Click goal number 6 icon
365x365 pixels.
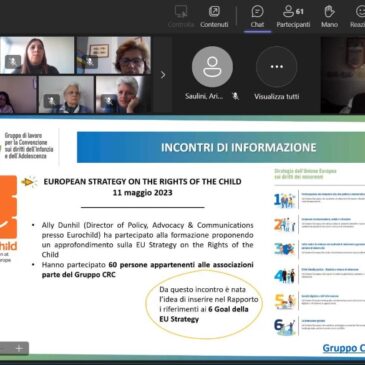[284, 327]
